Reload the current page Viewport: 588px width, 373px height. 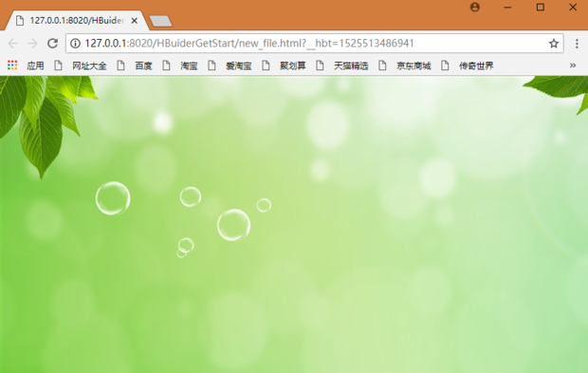tap(52, 43)
